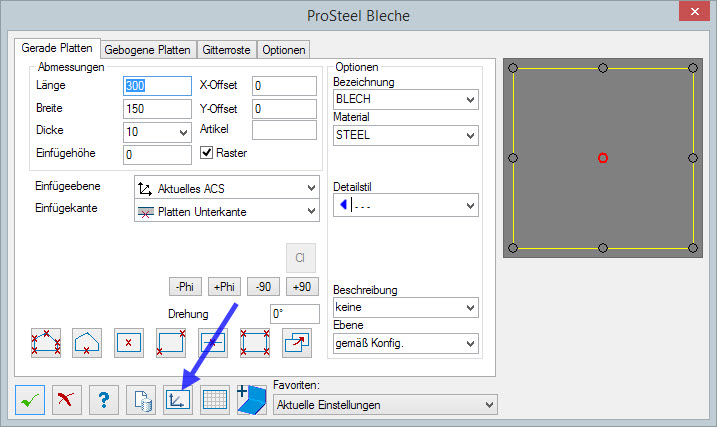Rotate by -90 degrees button
Viewport: 717px width, 427px height.
click(263, 287)
